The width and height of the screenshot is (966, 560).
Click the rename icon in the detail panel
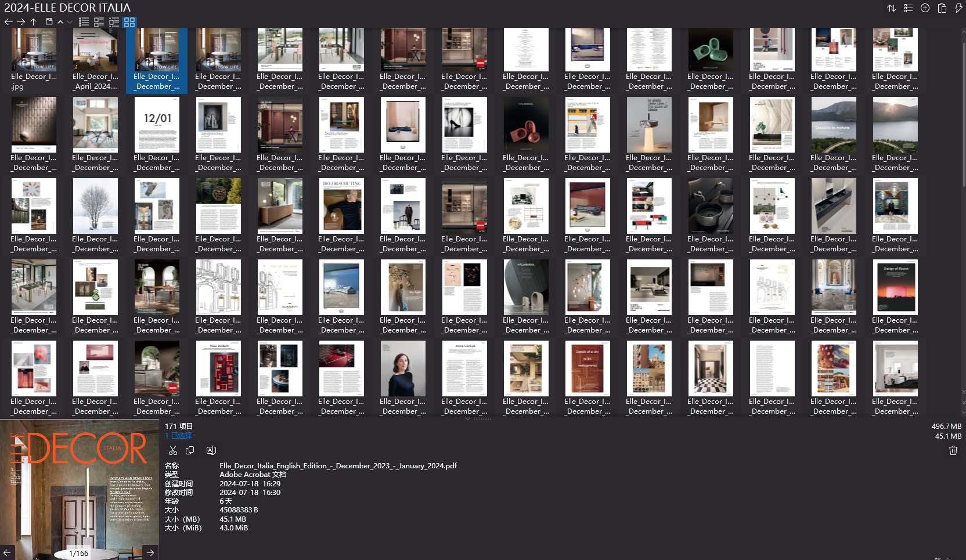211,450
